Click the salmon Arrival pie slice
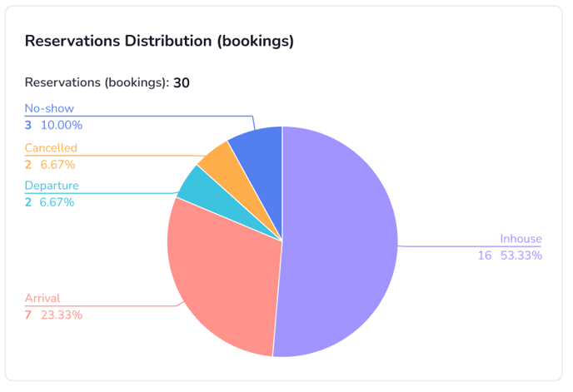 [x=221, y=275]
